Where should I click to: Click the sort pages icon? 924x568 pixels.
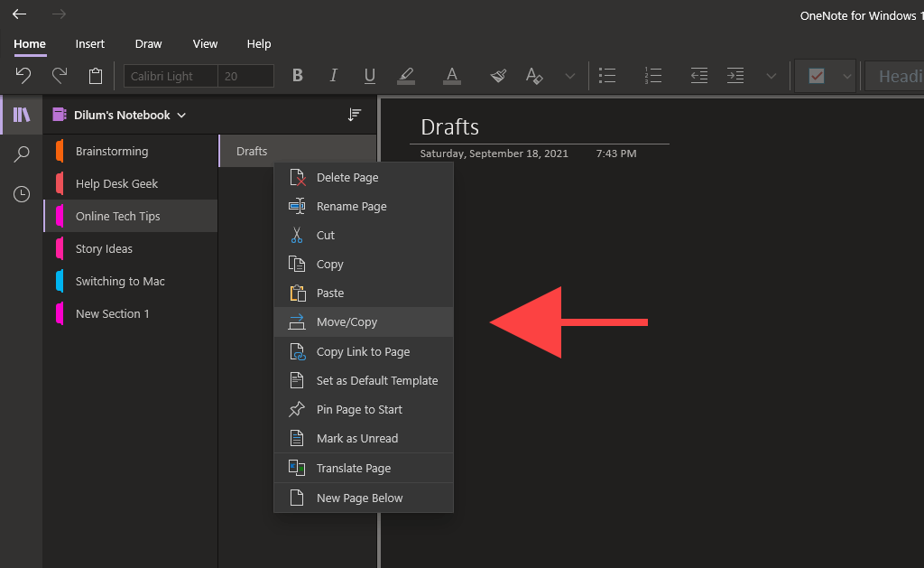[x=354, y=115]
